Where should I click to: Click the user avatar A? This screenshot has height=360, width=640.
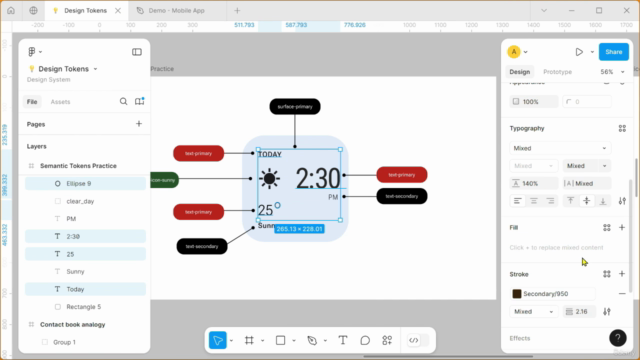click(x=514, y=52)
